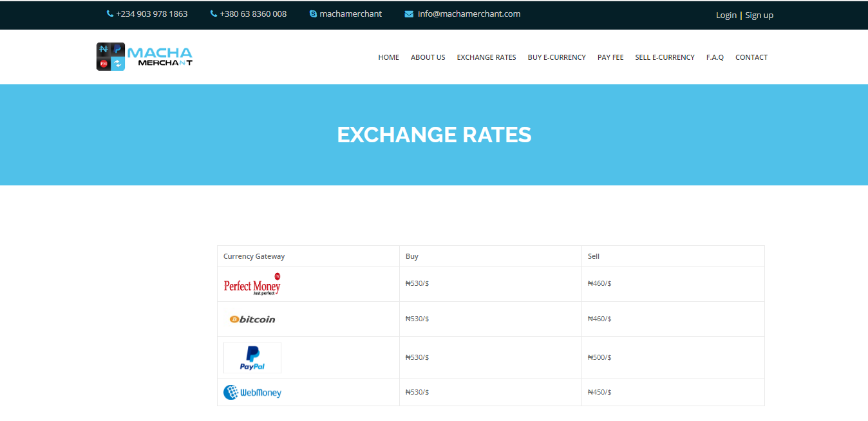The height and width of the screenshot is (421, 868).
Task: Go to About Us page
Action: click(x=428, y=57)
